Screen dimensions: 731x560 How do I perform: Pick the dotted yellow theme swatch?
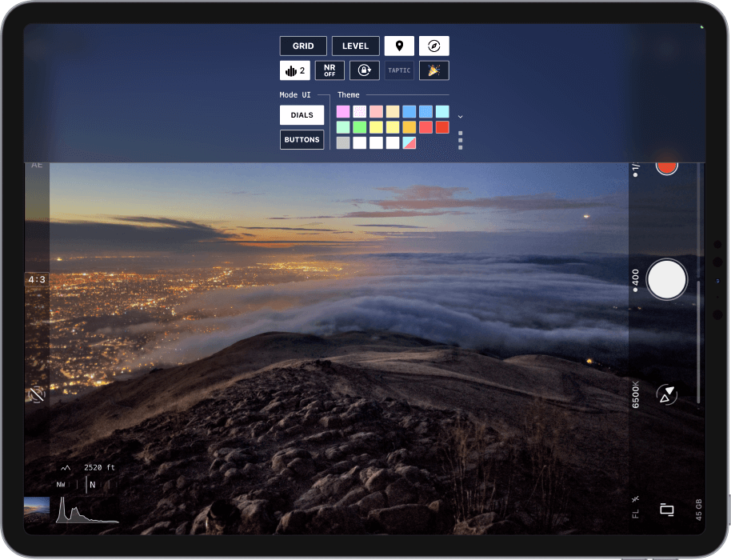pyautogui.click(x=393, y=127)
